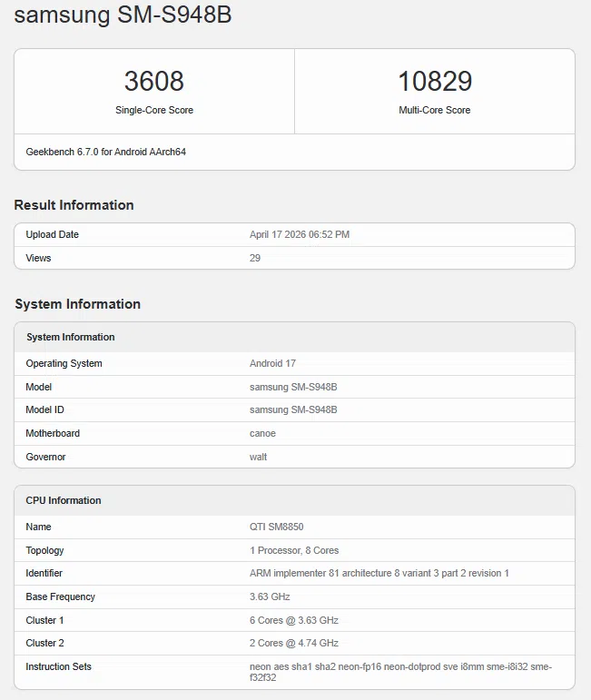Click the Model ID row label
The image size is (591, 700).
(x=44, y=409)
